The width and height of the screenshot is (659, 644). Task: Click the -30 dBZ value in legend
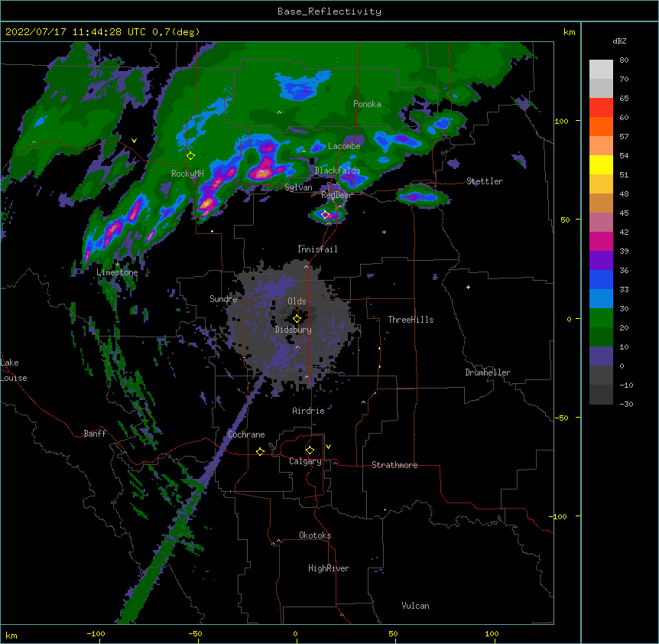[x=626, y=404]
